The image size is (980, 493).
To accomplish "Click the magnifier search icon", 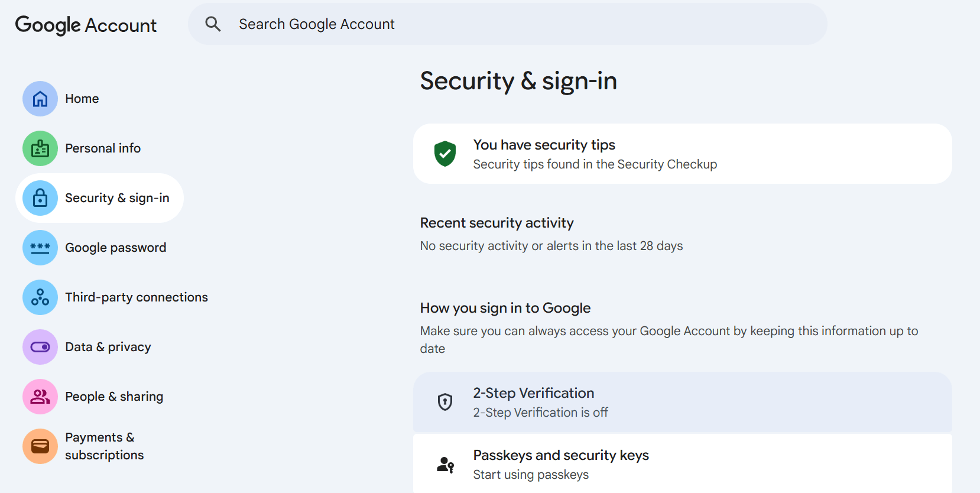I will 213,24.
